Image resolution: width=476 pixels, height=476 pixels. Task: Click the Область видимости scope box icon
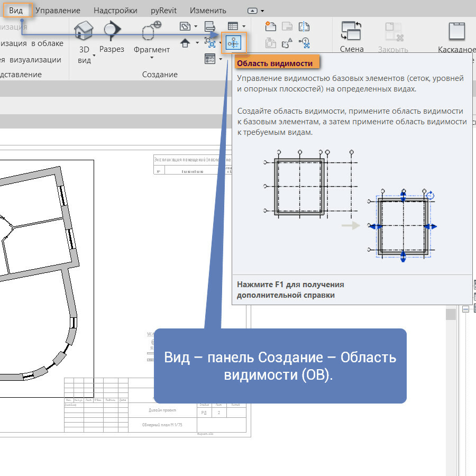(233, 42)
